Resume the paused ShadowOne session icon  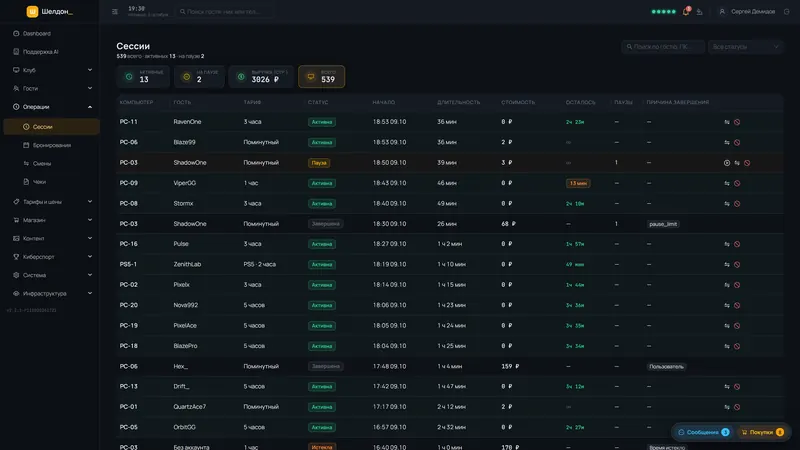[727, 163]
